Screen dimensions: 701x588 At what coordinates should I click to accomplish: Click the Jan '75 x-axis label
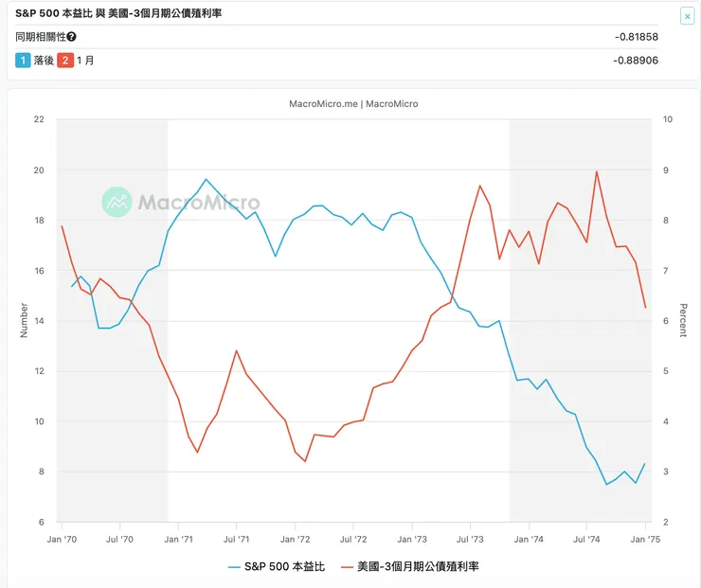[x=645, y=538]
